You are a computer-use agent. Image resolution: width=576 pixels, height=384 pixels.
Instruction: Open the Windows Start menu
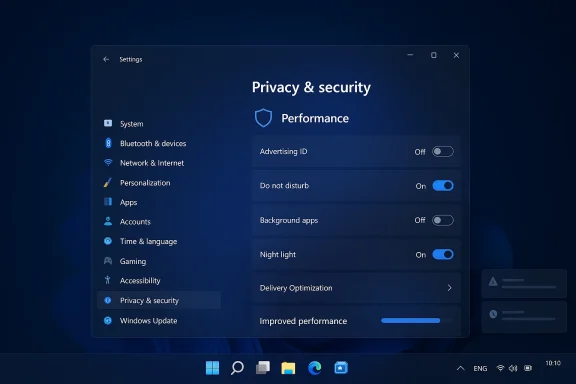coord(212,367)
